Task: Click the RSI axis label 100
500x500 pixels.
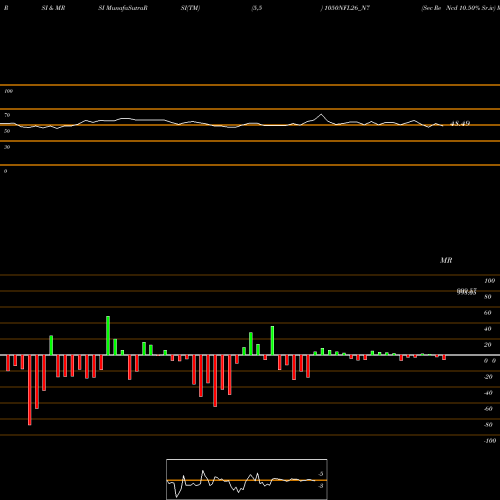Action: tap(8, 91)
